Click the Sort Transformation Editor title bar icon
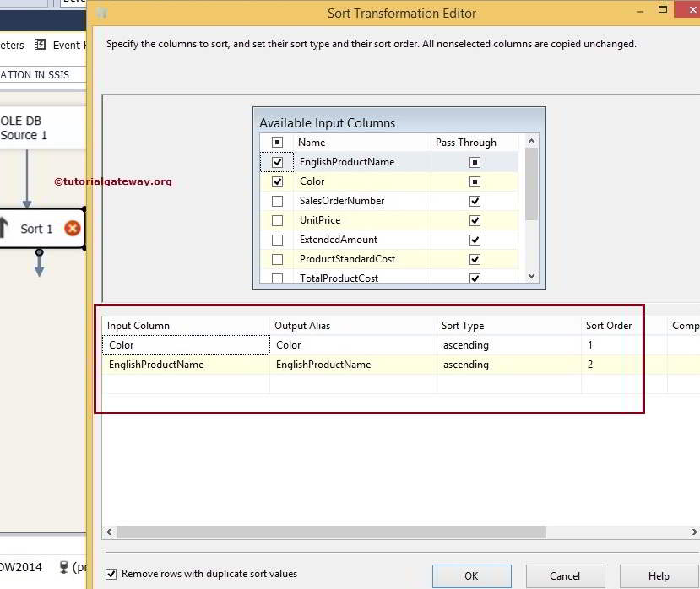The image size is (700, 589). click(100, 14)
